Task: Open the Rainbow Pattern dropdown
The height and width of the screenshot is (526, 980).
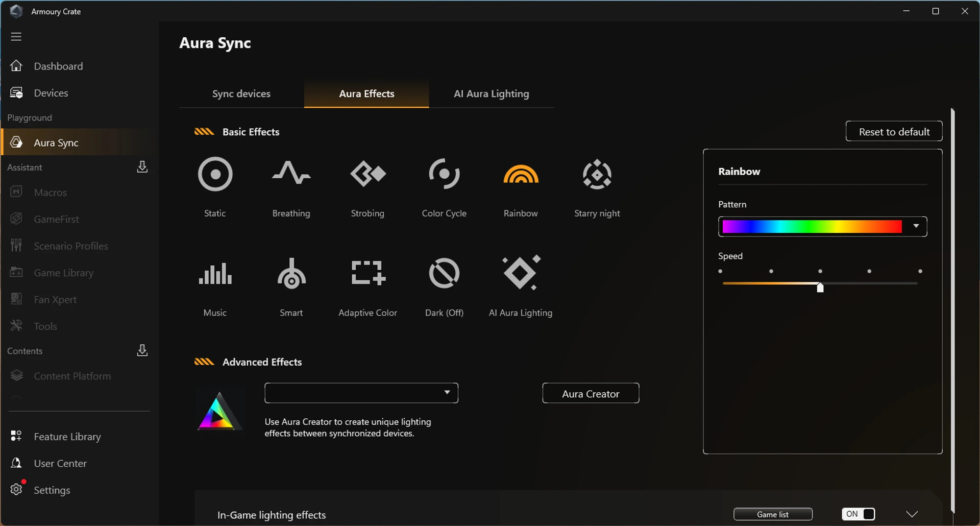Action: pos(822,227)
